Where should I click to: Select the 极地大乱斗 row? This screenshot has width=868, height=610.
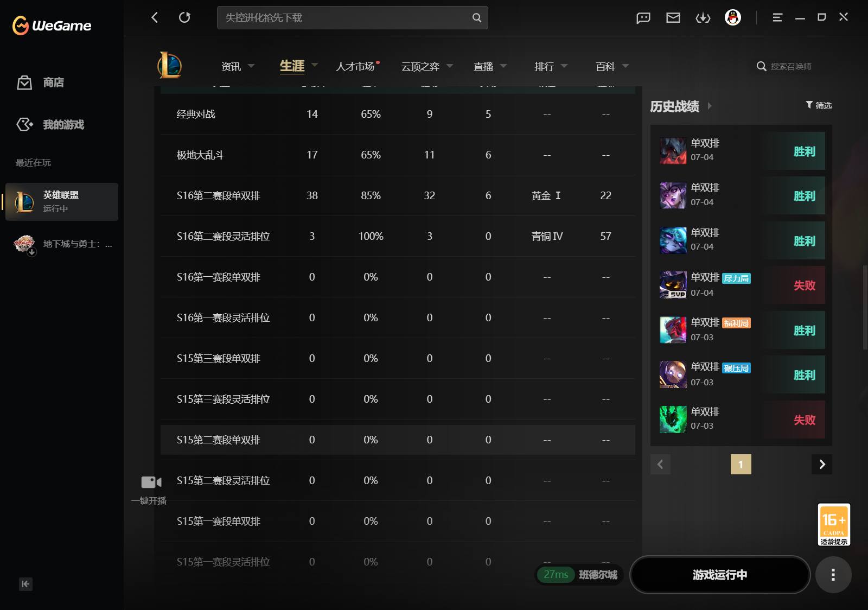[x=398, y=155]
